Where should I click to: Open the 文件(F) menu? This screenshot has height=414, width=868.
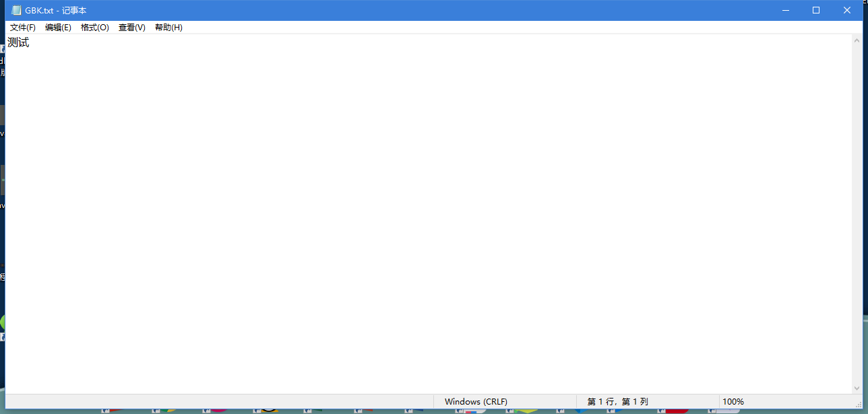click(x=23, y=28)
